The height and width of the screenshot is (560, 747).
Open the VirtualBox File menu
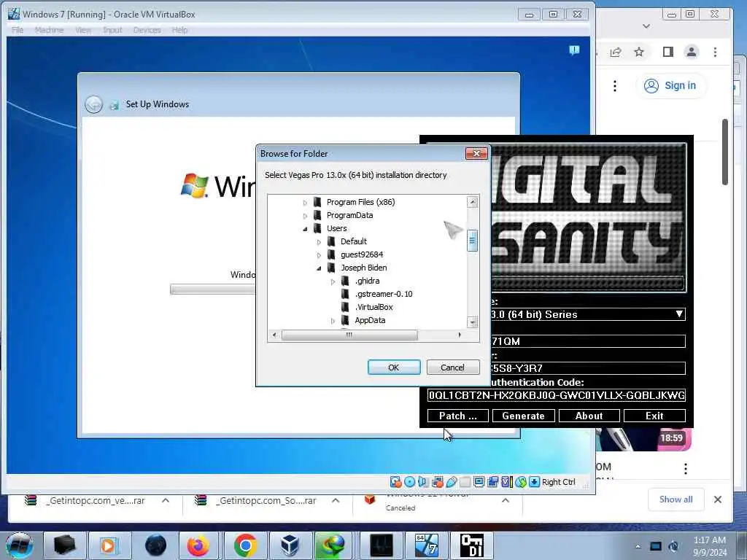pos(18,30)
